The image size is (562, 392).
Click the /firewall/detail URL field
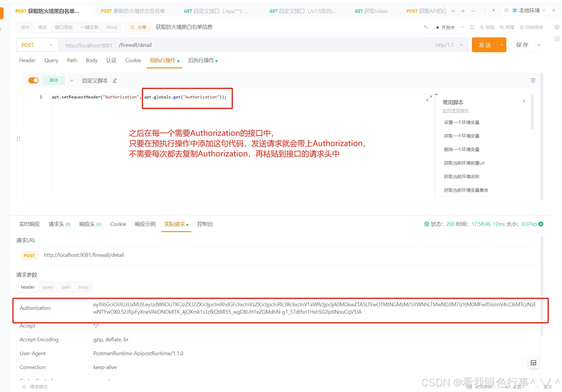tap(135, 45)
